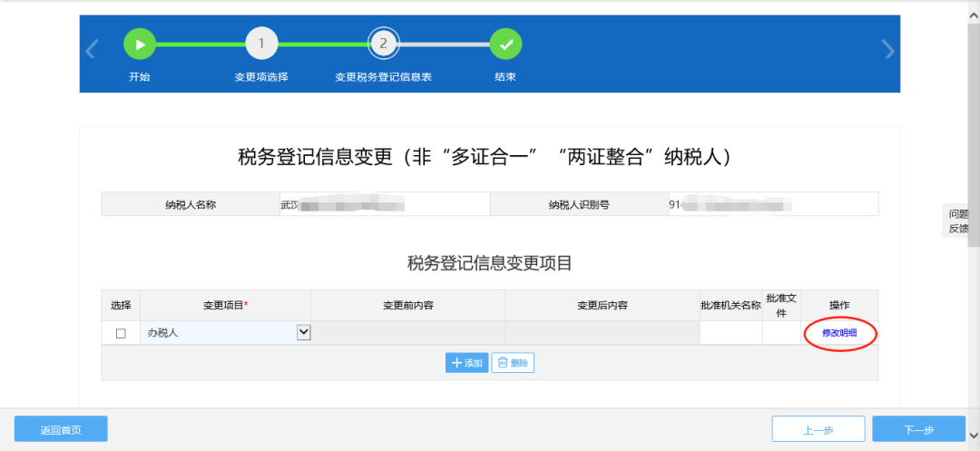Click the 变更项目 column header

tap(226, 306)
